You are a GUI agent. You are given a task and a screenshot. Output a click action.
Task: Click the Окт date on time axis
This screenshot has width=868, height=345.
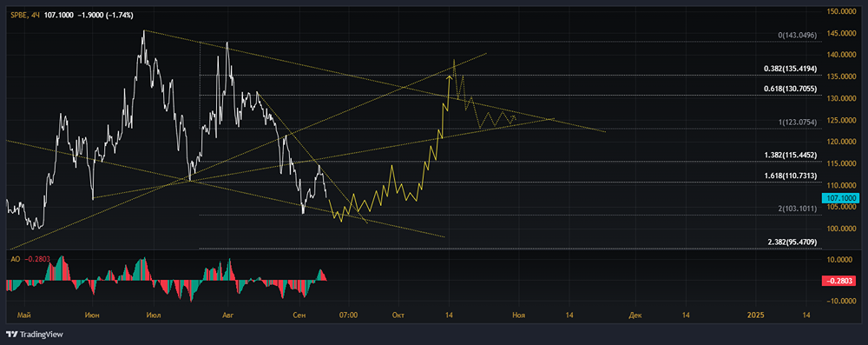pyautogui.click(x=398, y=315)
